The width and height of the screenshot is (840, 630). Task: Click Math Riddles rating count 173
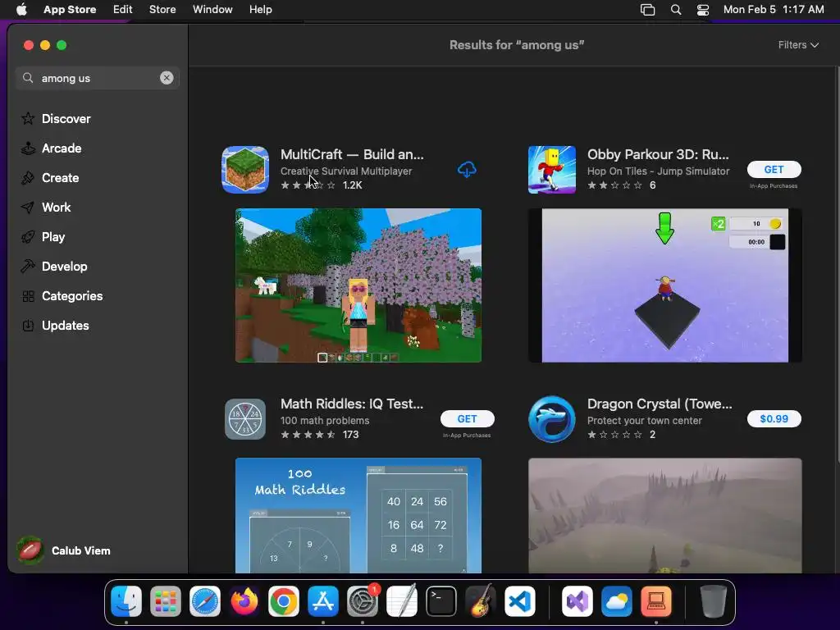[351, 435]
